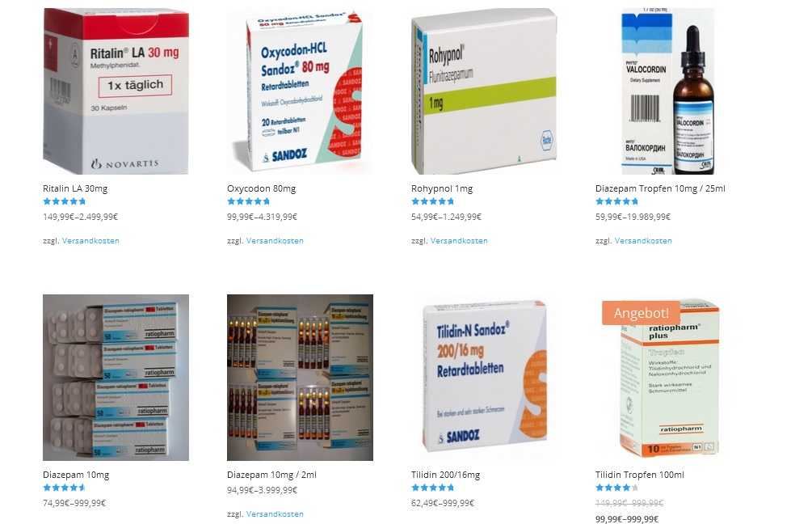This screenshot has width=812, height=524.
Task: Open the 'Tilidin 200/16mg' product title
Action: (x=445, y=475)
